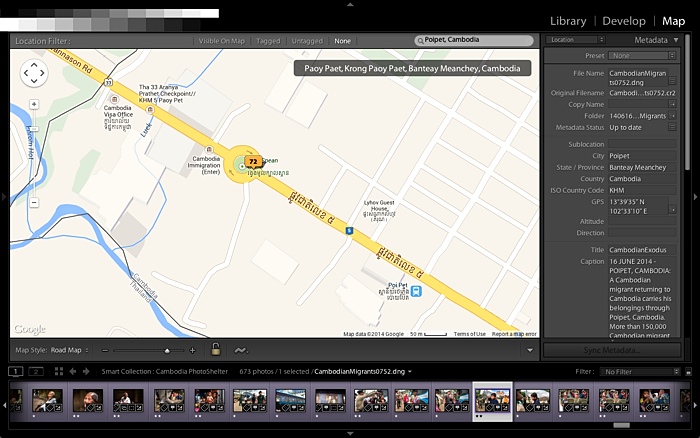Click the Cambodia Visa Office map marker
Screen dimensions: 700x438
pyautogui.click(x=114, y=99)
